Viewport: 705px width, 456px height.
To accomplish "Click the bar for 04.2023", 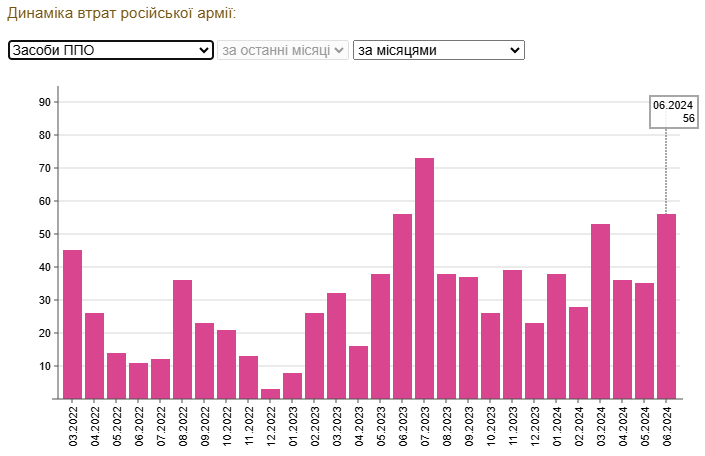I will click(358, 372).
